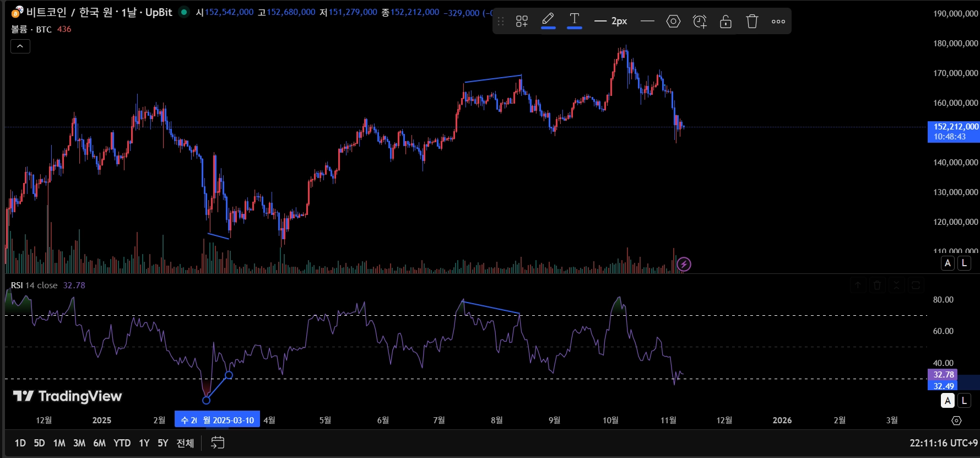Select the 3M time range

coord(79,443)
